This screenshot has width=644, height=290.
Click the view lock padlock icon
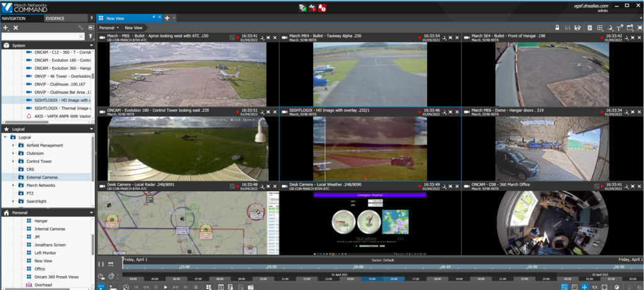pos(557,28)
